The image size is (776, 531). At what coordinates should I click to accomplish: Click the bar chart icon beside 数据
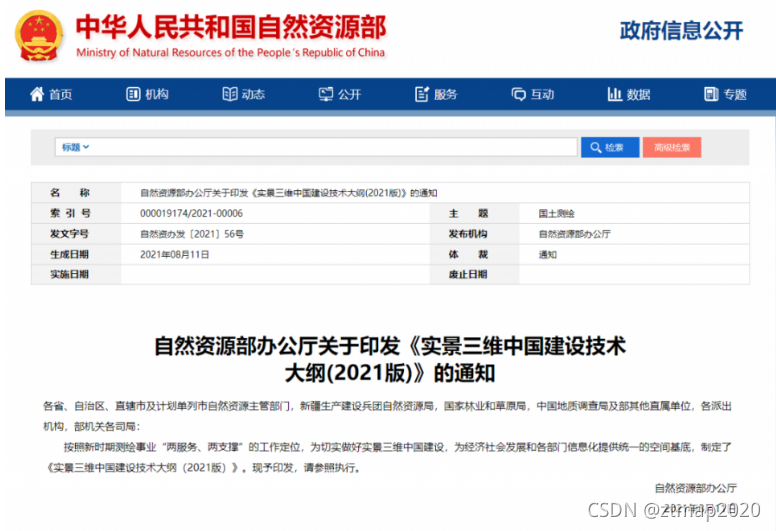(x=614, y=94)
